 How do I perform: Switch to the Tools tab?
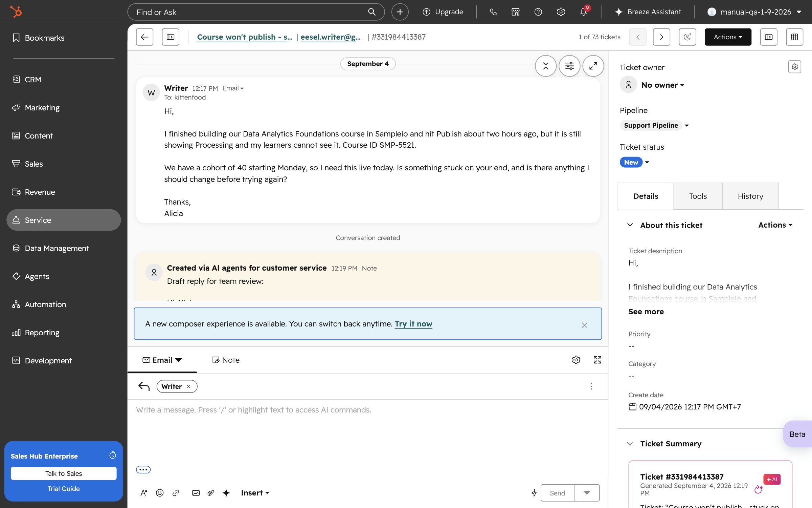[x=698, y=196]
